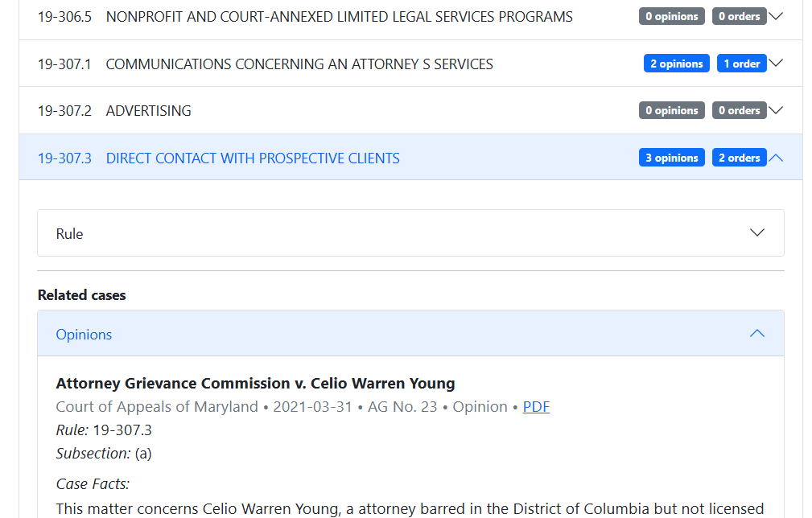Viewport: 812px width, 518px height.
Task: Expand the 19-307.1 Communications row chevron
Action: pyautogui.click(x=776, y=64)
